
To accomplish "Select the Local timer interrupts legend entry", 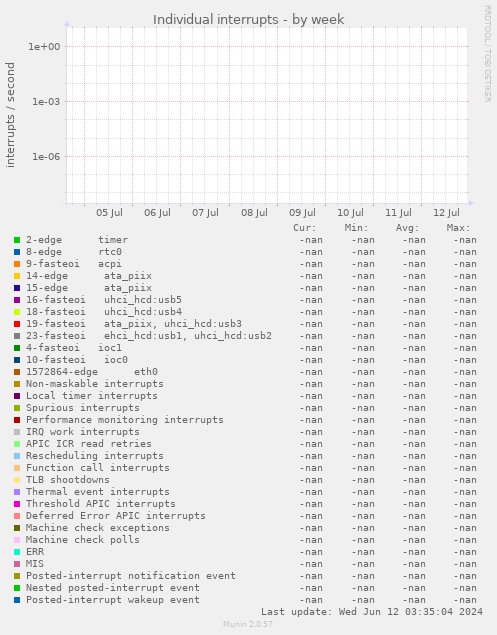I will click(x=92, y=396).
